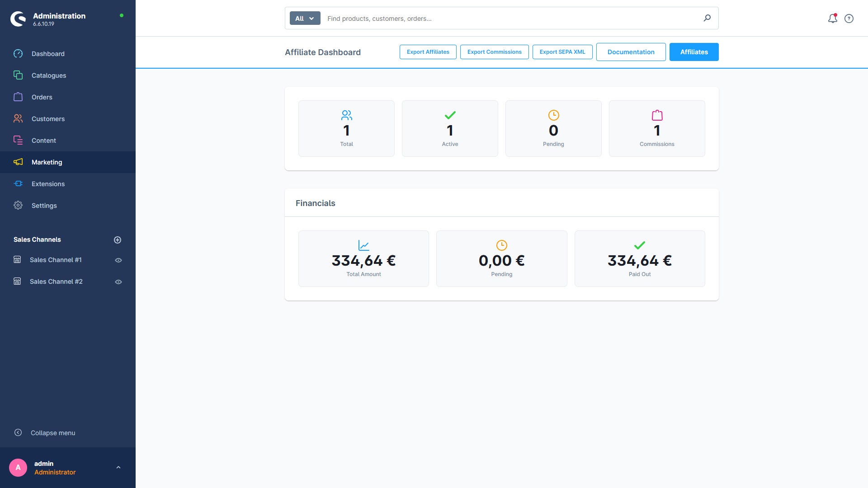This screenshot has width=868, height=488.
Task: Click Export SEPA XML button
Action: click(x=562, y=52)
